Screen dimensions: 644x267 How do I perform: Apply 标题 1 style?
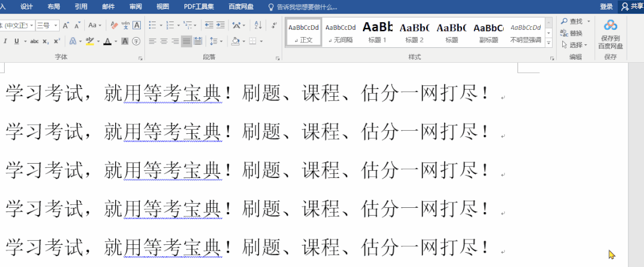[377, 32]
